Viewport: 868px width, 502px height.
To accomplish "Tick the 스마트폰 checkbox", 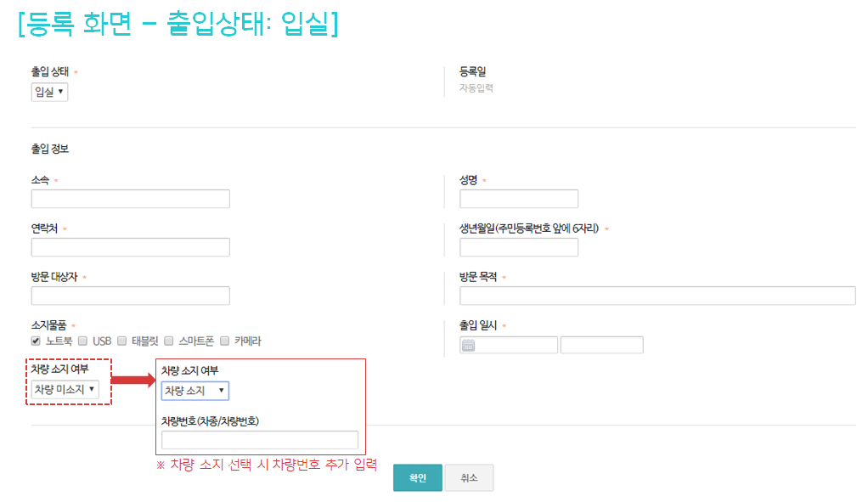I will pos(169,341).
